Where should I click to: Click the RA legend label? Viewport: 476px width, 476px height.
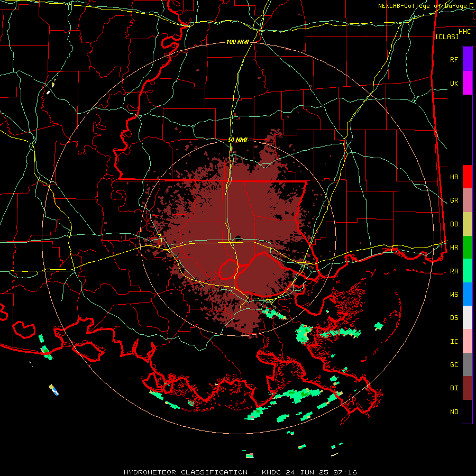point(454,271)
